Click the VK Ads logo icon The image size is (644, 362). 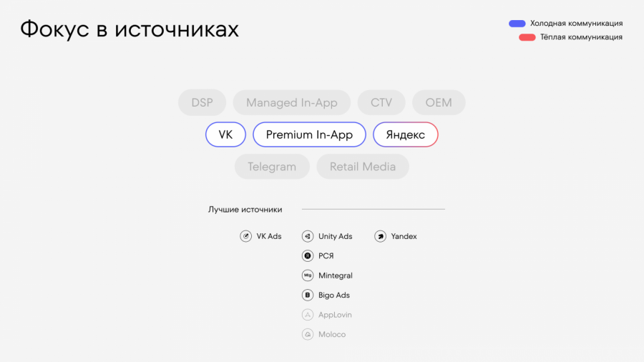tap(245, 236)
